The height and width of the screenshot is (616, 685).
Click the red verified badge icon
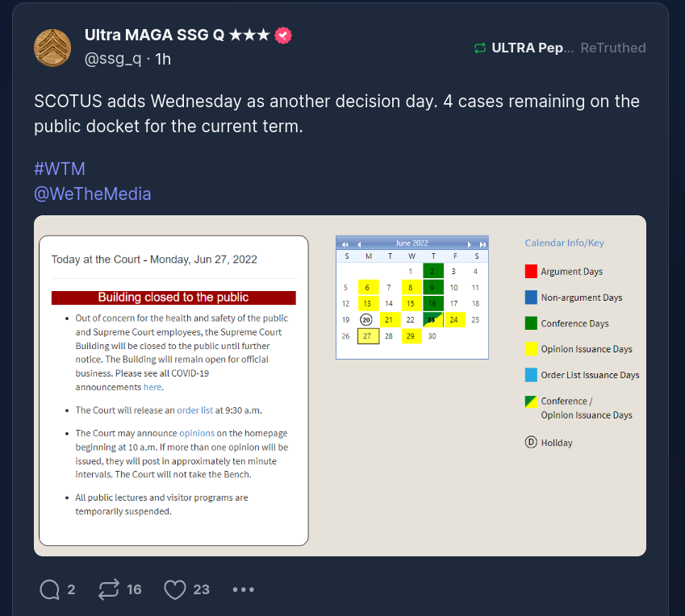pos(283,35)
